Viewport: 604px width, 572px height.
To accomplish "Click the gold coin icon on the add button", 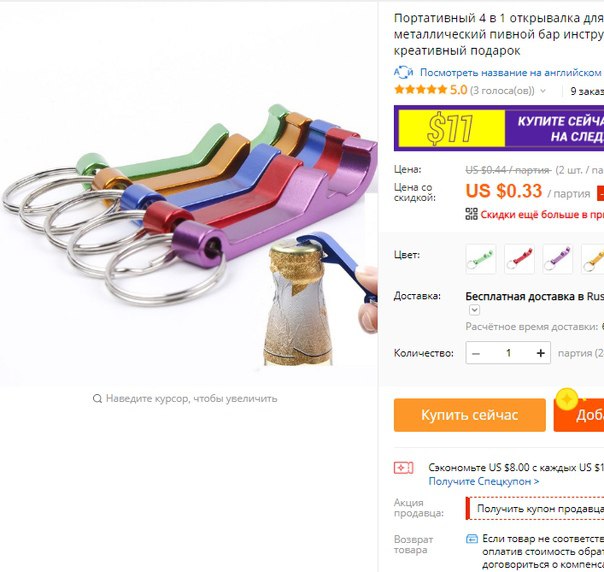I will [567, 399].
